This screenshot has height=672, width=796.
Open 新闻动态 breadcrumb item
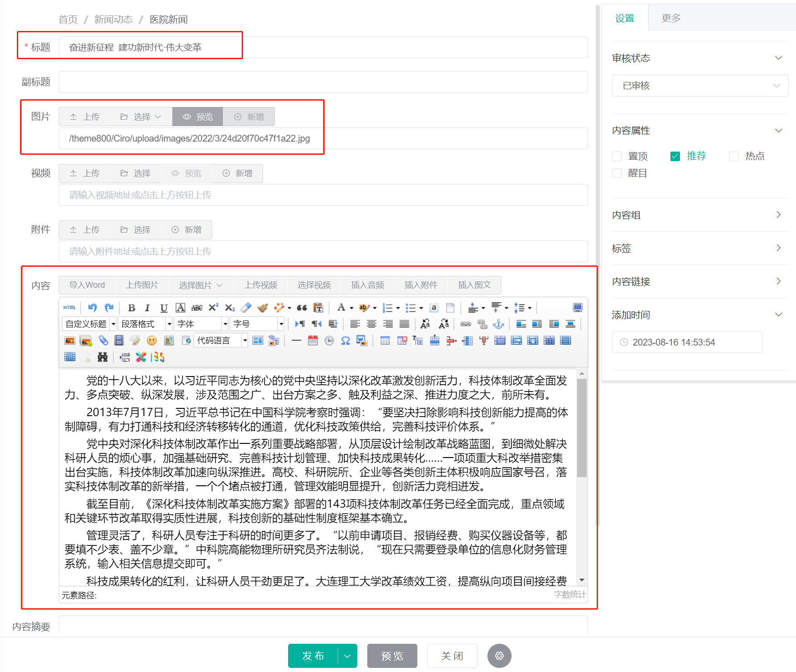[x=113, y=19]
